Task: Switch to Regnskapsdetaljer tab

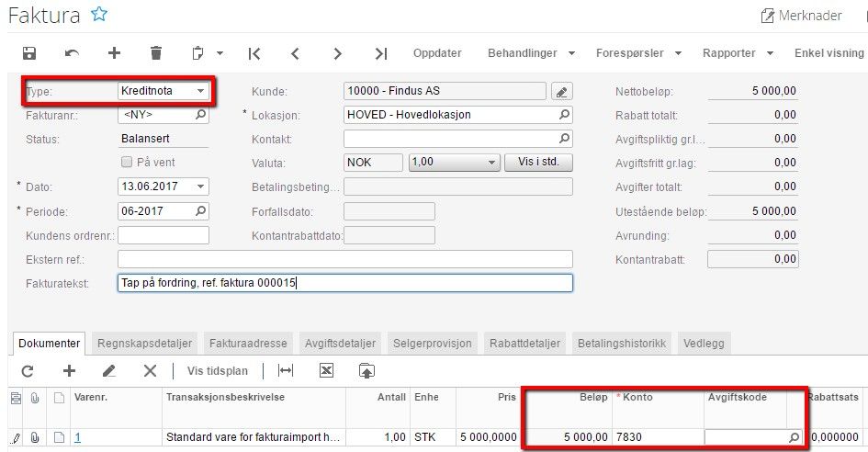Action: [144, 344]
